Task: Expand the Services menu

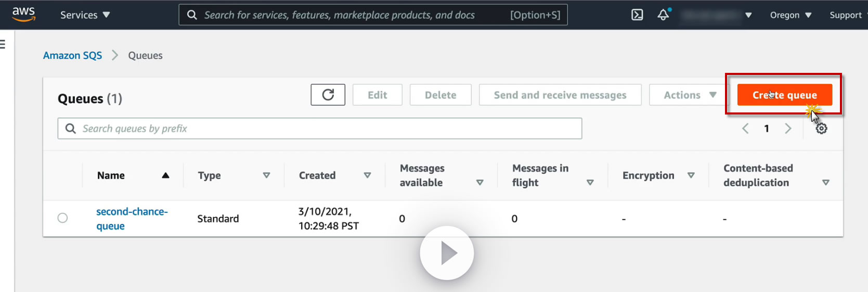Action: 85,15
